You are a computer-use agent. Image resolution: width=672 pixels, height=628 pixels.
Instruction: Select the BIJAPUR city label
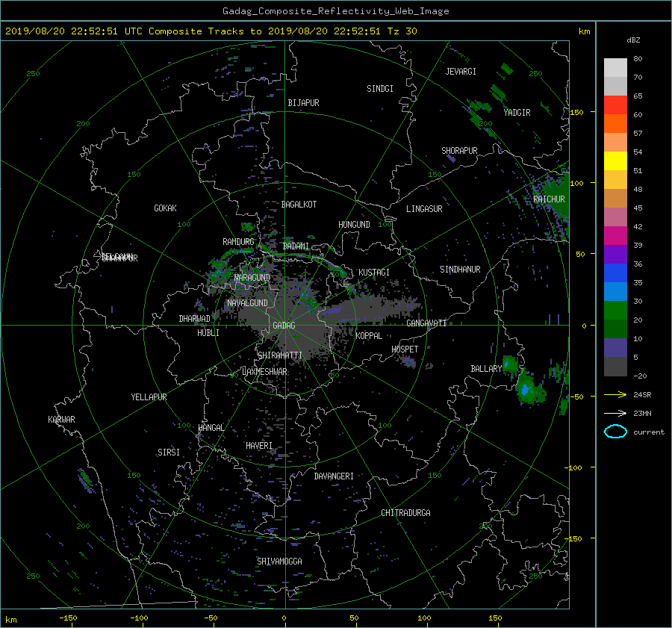click(x=303, y=103)
